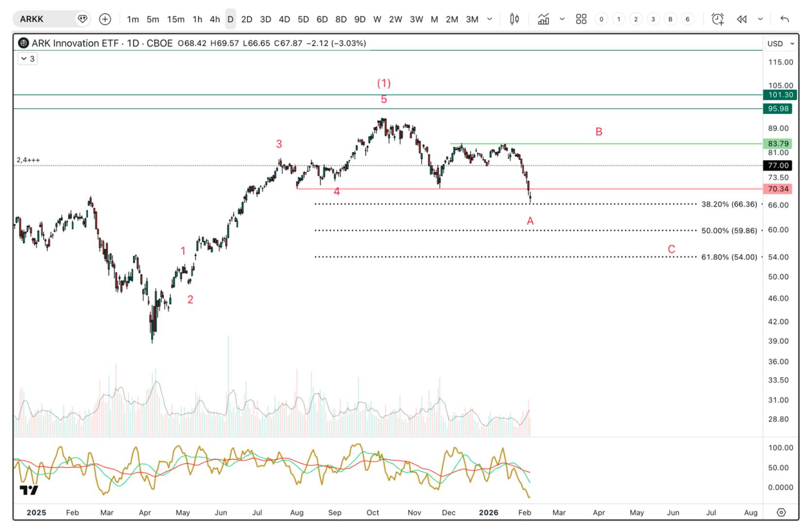809x532 pixels.
Task: Click the circled 1 toolbar button
Action: click(x=619, y=19)
